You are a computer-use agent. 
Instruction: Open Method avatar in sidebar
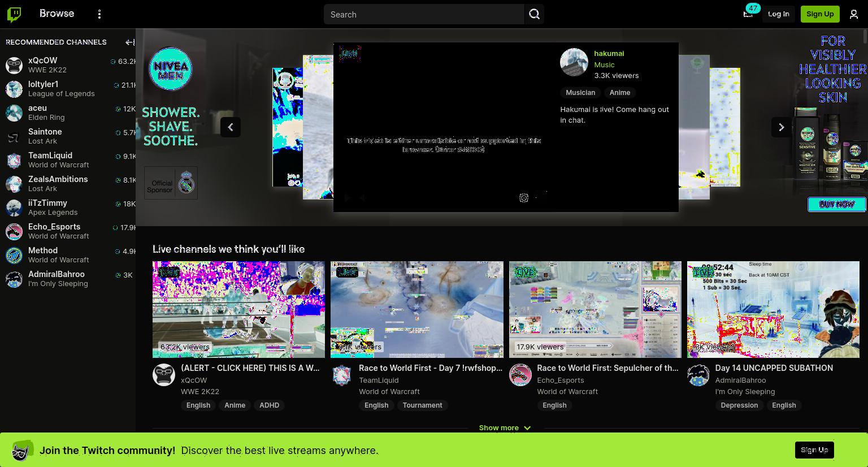[14, 255]
